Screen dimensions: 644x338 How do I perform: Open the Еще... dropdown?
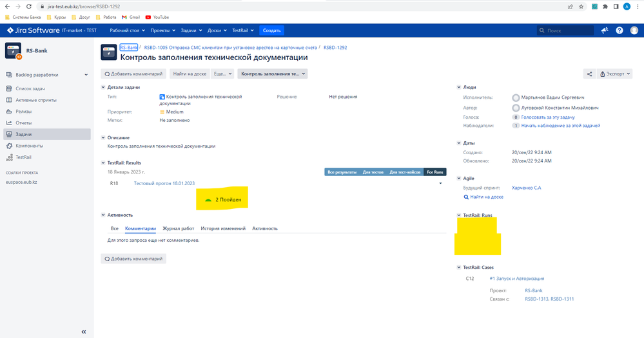click(x=223, y=74)
